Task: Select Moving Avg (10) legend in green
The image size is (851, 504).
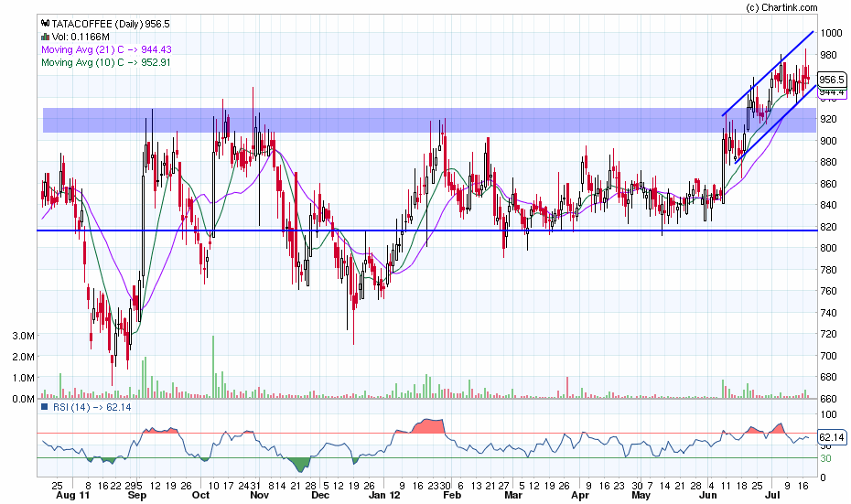Action: tap(106, 63)
